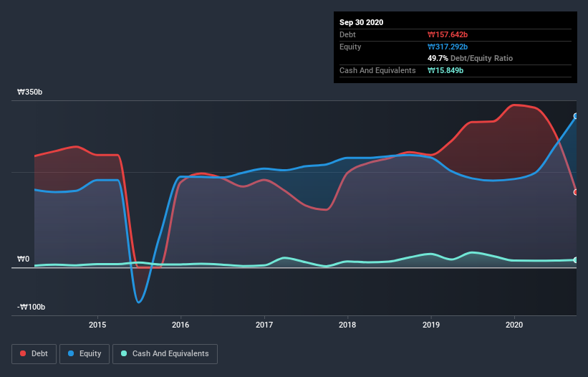Select the red Debt endpoint marker

click(x=576, y=192)
